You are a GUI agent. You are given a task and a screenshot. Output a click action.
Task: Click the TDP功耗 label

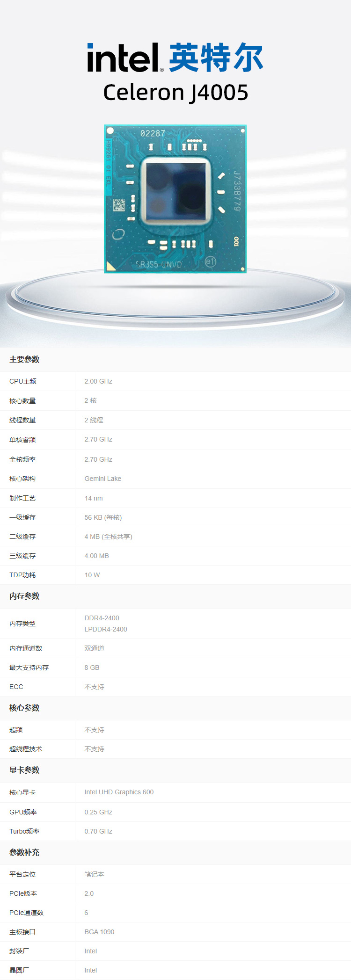click(x=22, y=575)
